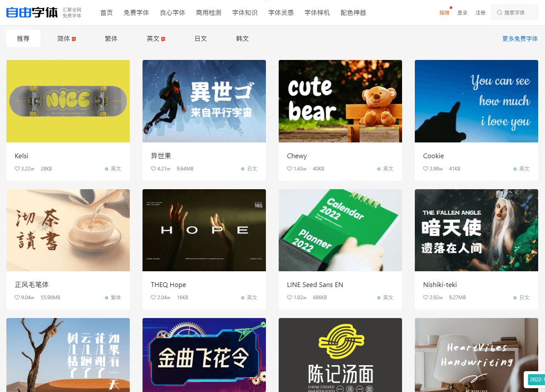This screenshot has width=545, height=392.
Task: Heart the Nishiki-teki font
Action: (426, 298)
